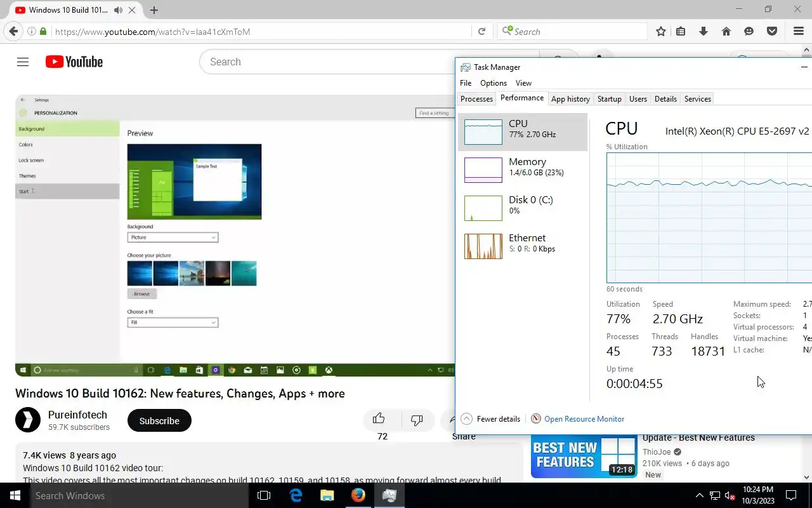Click the YouTube logo

74,62
